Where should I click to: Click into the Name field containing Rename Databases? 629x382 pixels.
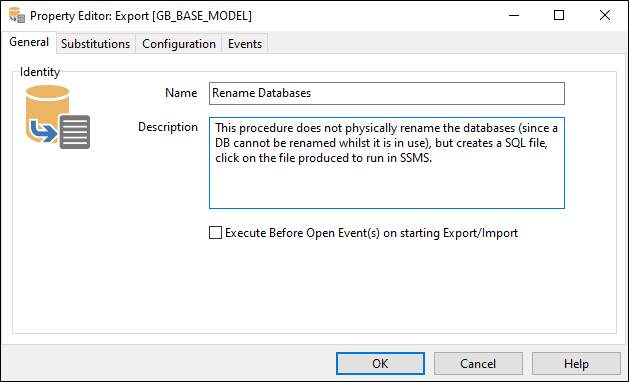click(387, 93)
